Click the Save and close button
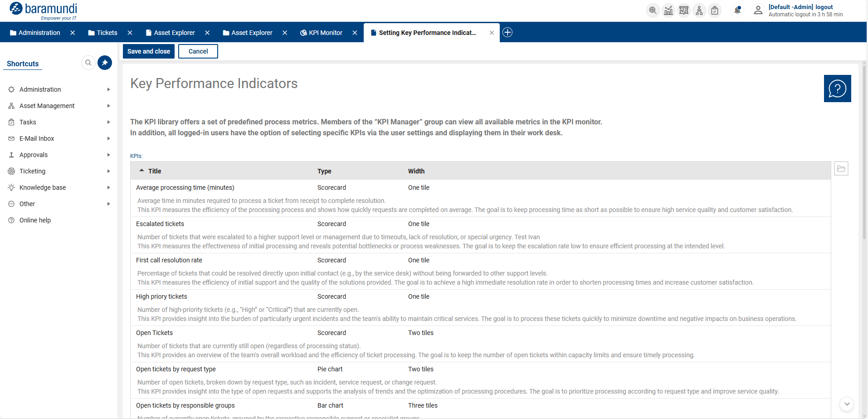 click(148, 51)
